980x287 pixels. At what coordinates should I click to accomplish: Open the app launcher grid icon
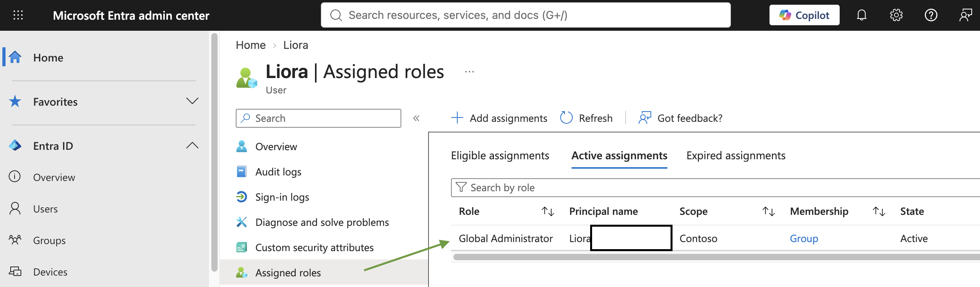18,15
